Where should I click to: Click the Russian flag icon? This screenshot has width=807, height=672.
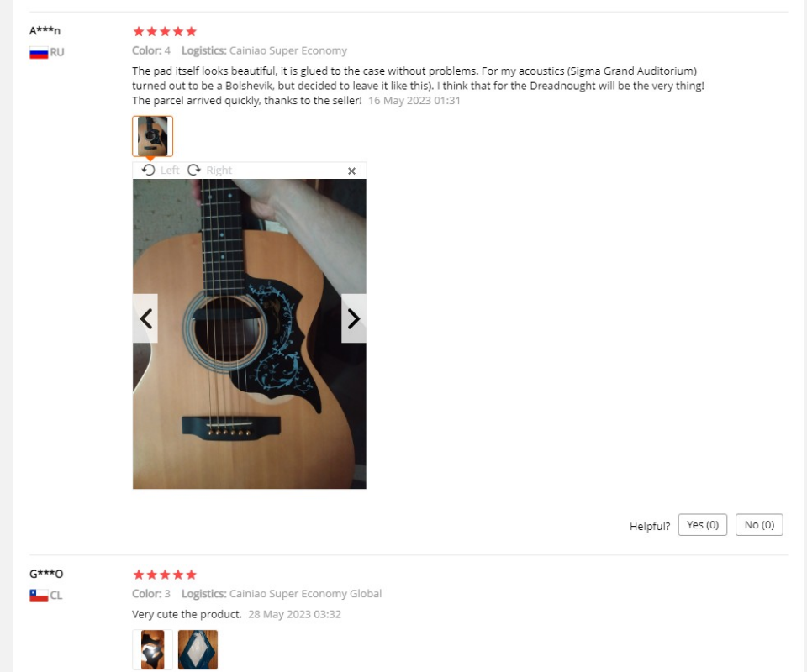point(39,52)
